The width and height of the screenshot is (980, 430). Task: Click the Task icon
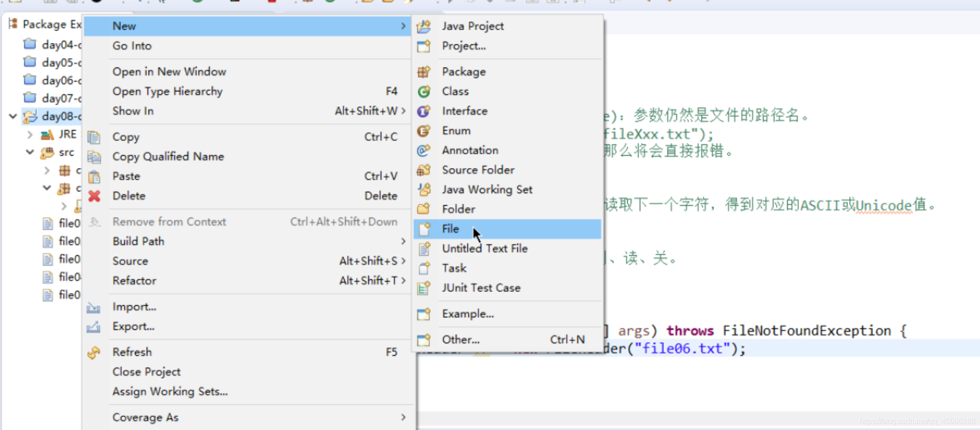click(424, 268)
